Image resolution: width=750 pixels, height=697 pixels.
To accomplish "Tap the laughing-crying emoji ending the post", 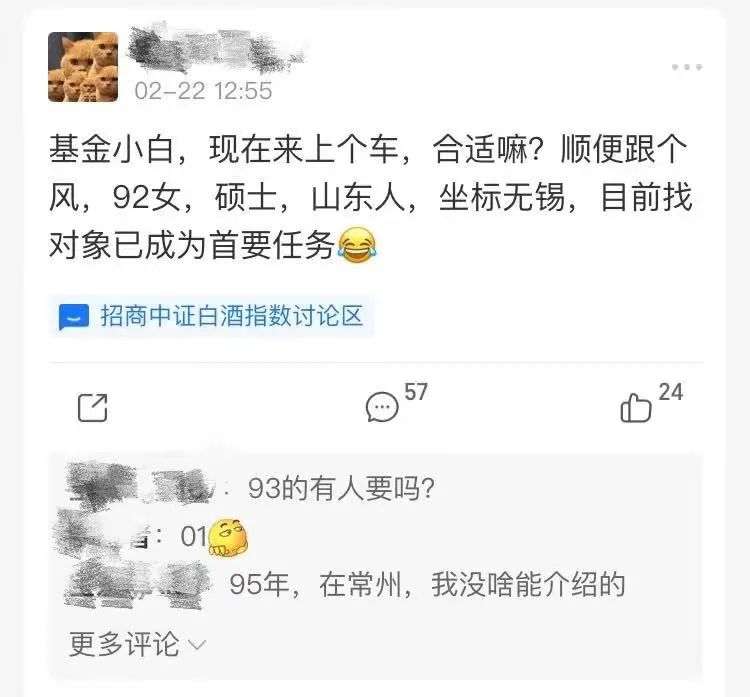I will pyautogui.click(x=357, y=245).
